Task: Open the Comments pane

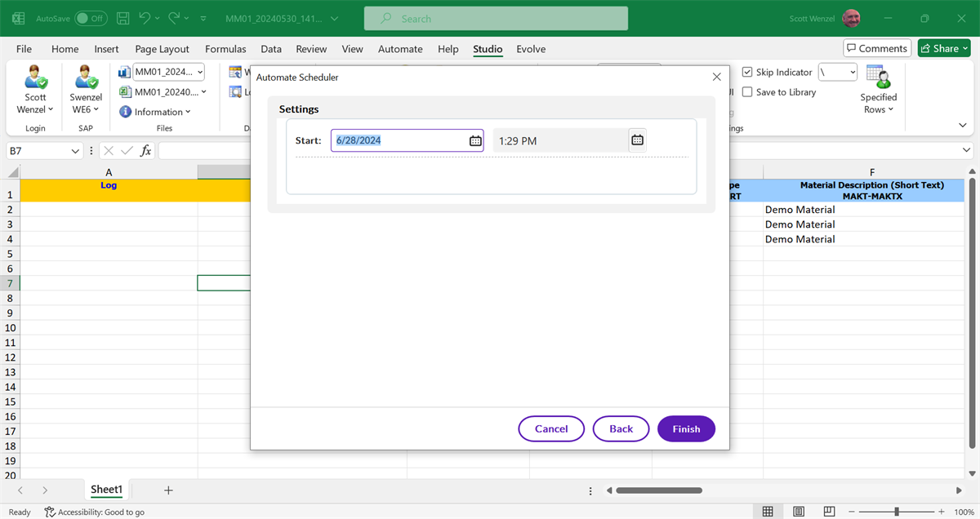Action: click(x=877, y=48)
